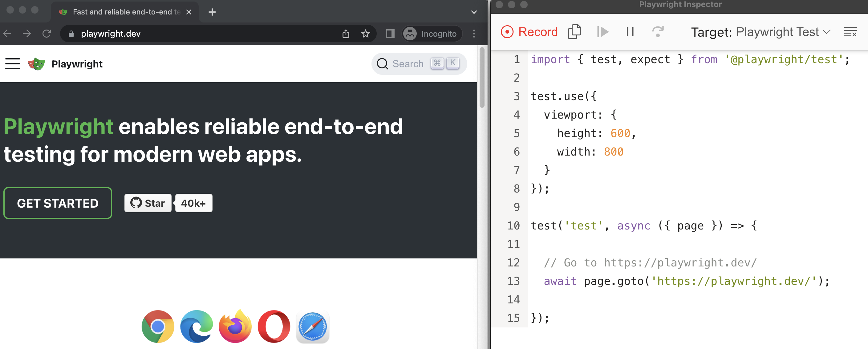Click the Pause button in Inspector toolbar
Screen dimensions: 868x349
630,32
